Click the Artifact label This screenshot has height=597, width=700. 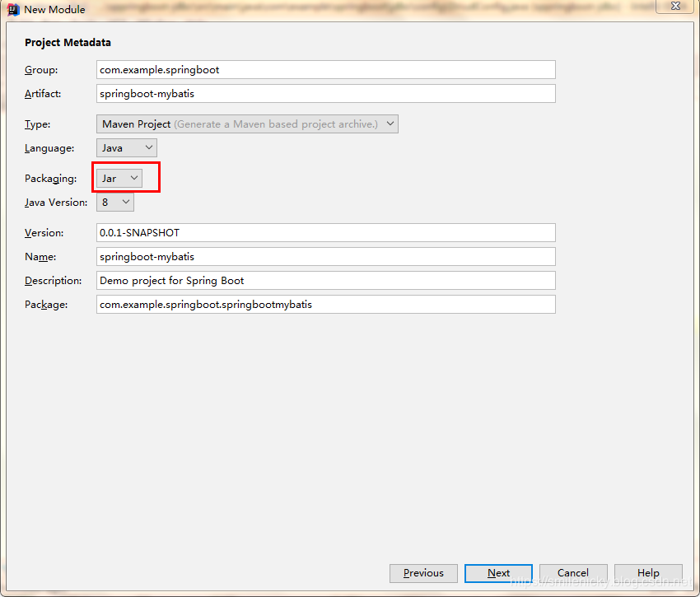coord(43,94)
